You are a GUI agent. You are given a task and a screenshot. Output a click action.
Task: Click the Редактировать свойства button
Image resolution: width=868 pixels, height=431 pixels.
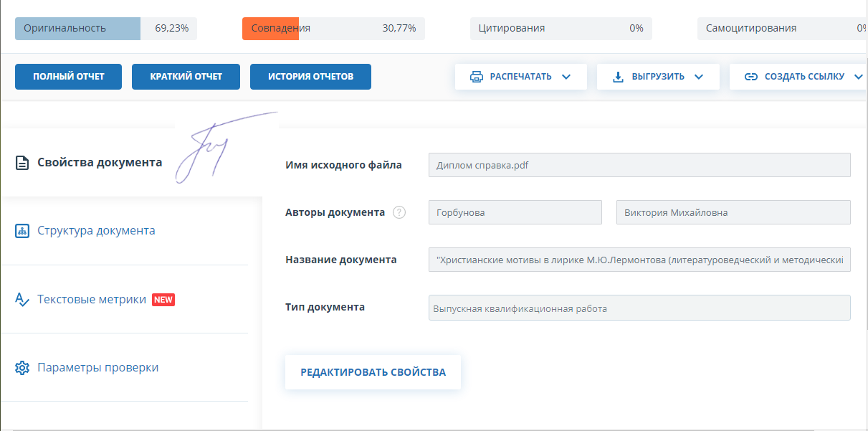(373, 372)
